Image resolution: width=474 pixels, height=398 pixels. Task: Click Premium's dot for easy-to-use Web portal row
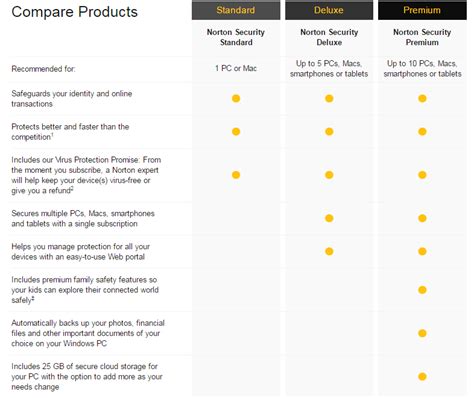coord(422,251)
